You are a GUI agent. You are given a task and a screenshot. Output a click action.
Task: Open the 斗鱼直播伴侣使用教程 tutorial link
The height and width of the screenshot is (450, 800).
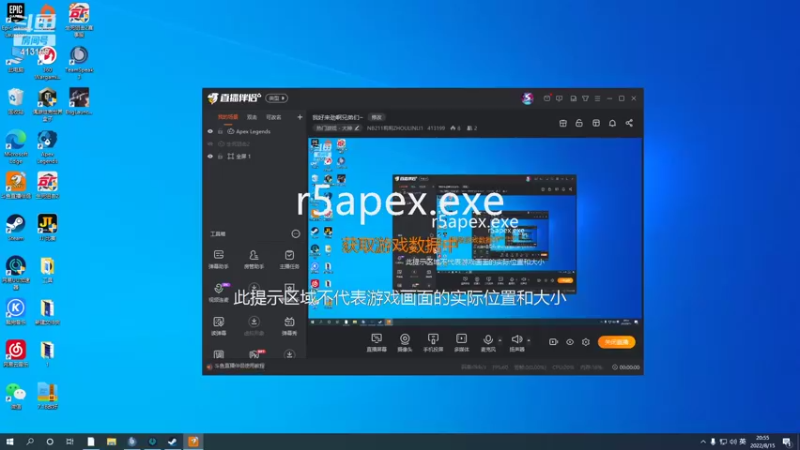pos(239,366)
